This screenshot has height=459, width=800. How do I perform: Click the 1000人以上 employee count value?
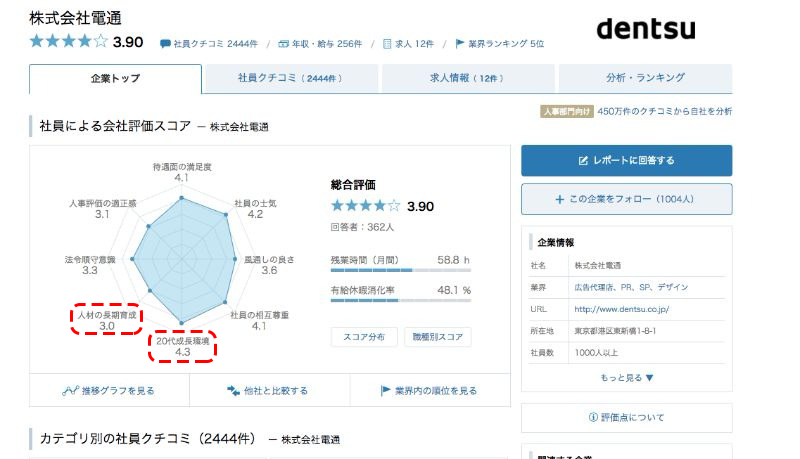(596, 353)
